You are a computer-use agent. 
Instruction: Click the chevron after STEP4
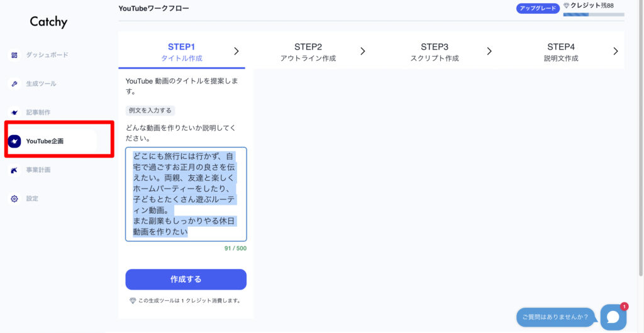pos(616,52)
